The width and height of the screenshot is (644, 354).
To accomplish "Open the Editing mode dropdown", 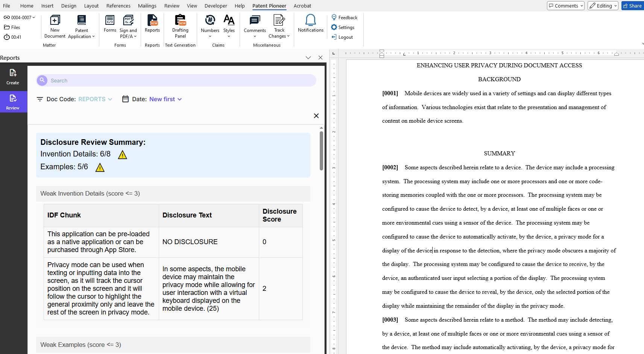I will pos(603,6).
